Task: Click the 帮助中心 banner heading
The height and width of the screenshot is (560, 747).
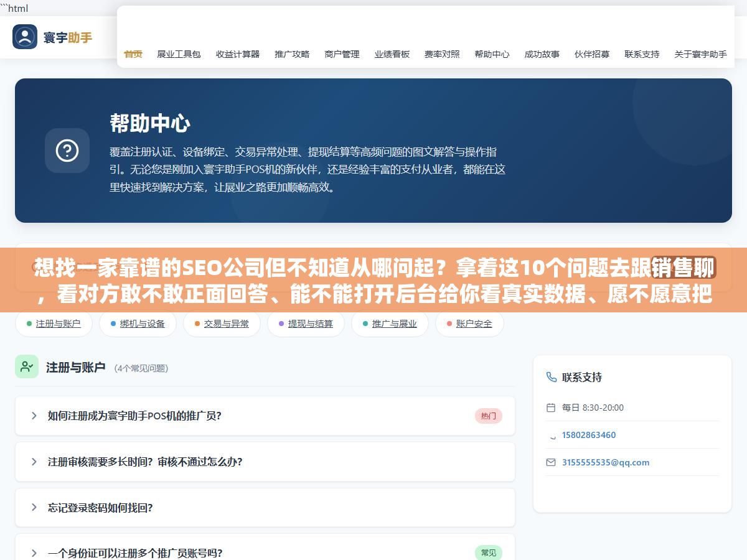Action: click(150, 123)
